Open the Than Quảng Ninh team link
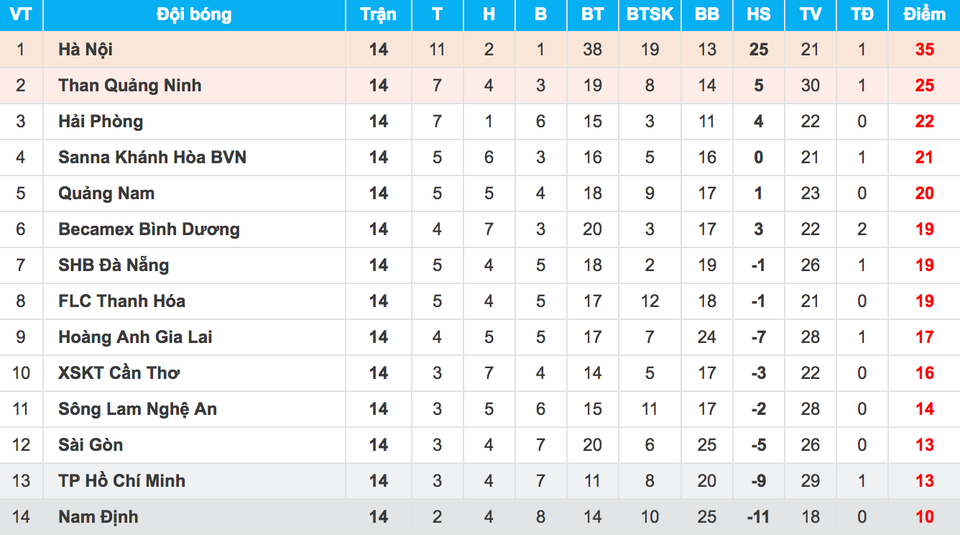This screenshot has height=535, width=960. click(129, 85)
